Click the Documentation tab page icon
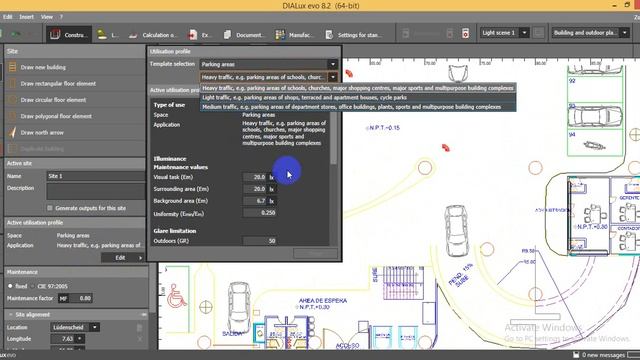The width and height of the screenshot is (640, 360). (227, 35)
